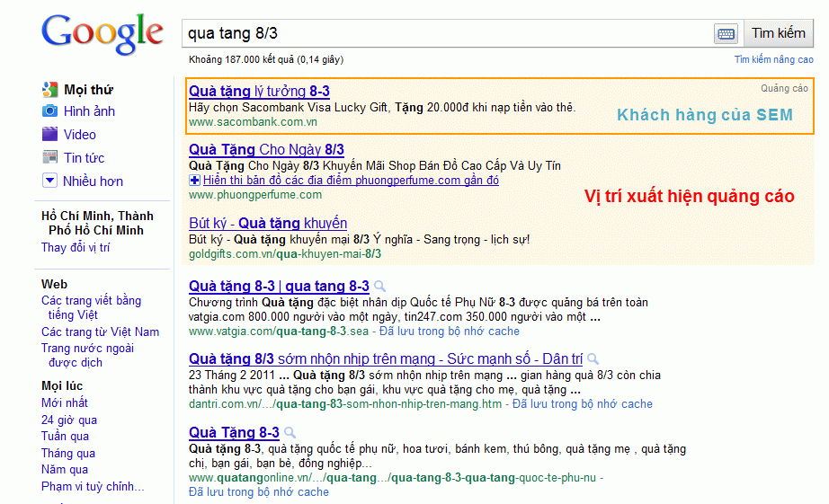Image resolution: width=829 pixels, height=504 pixels.
Task: Open the Tìm kiếm nâng cao link
Action: (x=773, y=60)
